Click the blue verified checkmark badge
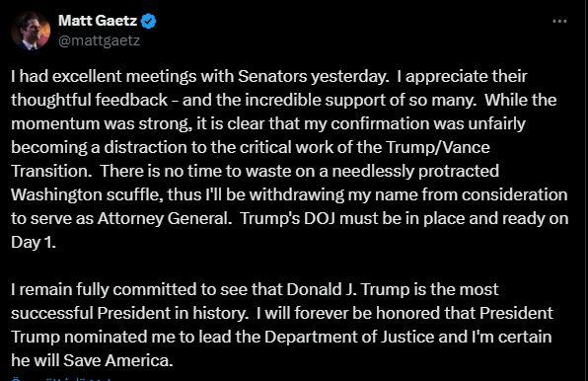The width and height of the screenshot is (588, 381). pos(148,21)
